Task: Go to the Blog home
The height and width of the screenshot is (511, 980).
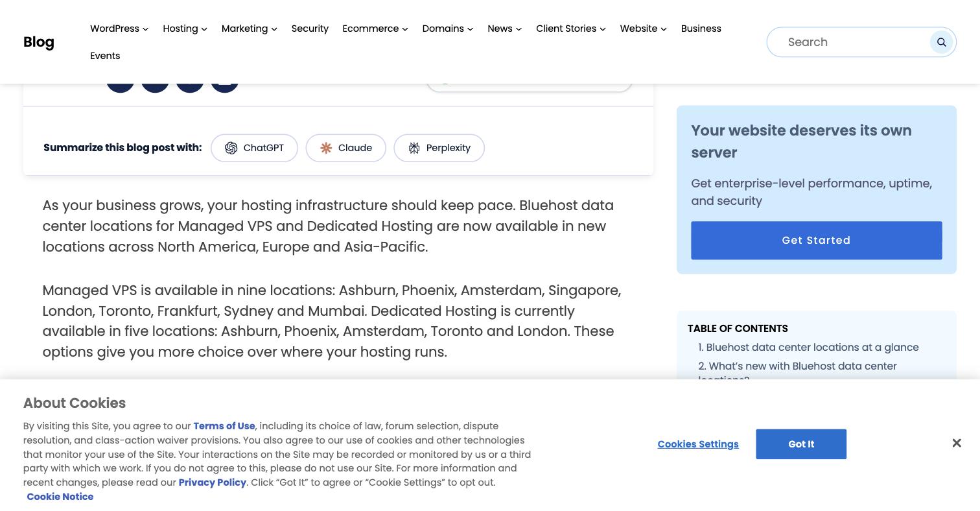Action: (39, 42)
